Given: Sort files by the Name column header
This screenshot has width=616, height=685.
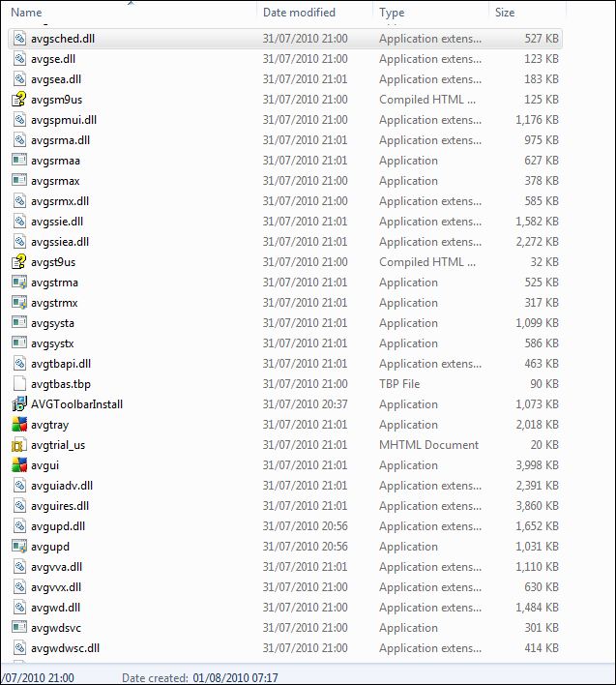Looking at the screenshot, I should (26, 13).
